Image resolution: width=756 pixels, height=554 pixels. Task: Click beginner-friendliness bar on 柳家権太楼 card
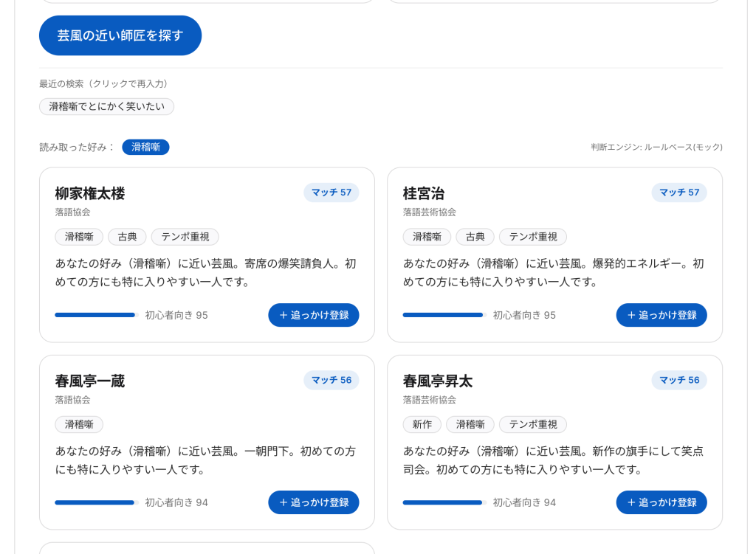coord(97,315)
